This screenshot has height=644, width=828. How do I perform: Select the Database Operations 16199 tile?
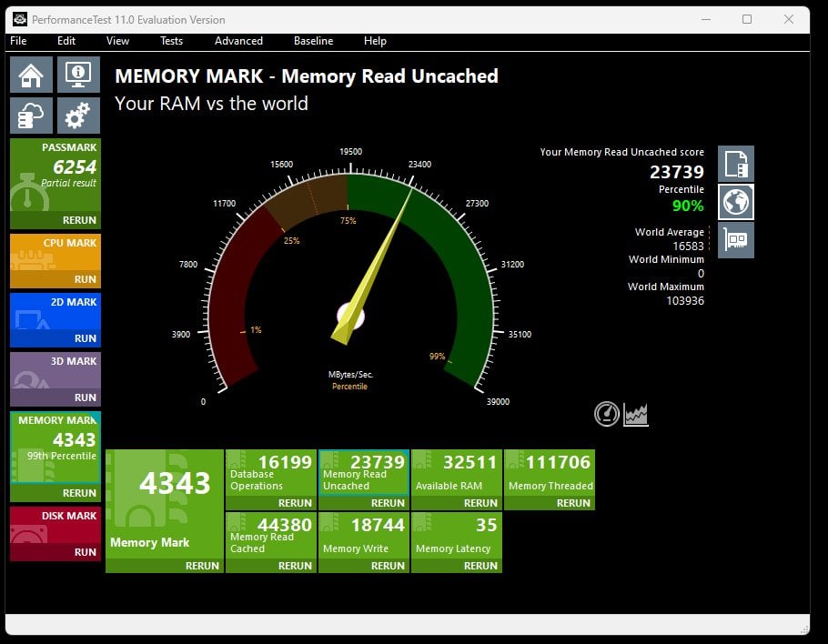(x=271, y=472)
